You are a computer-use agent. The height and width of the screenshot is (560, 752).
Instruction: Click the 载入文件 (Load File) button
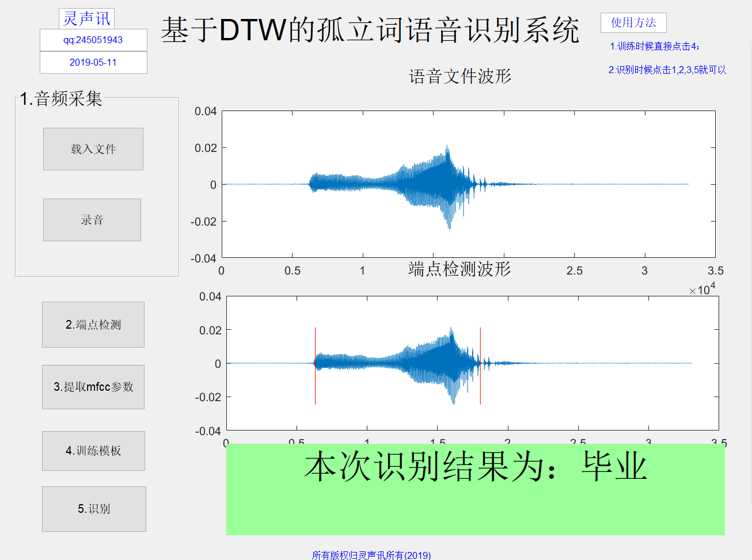93,149
